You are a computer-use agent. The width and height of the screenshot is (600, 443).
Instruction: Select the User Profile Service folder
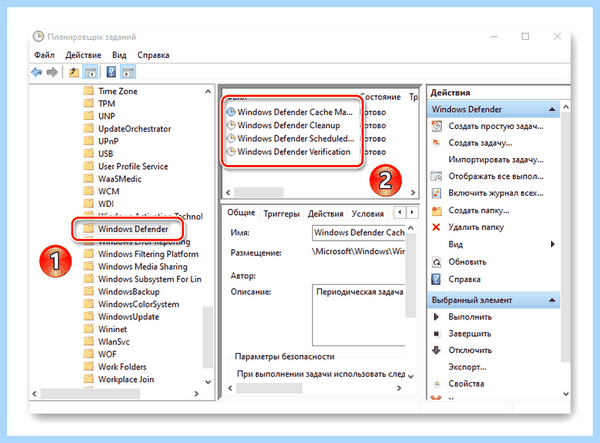(133, 166)
